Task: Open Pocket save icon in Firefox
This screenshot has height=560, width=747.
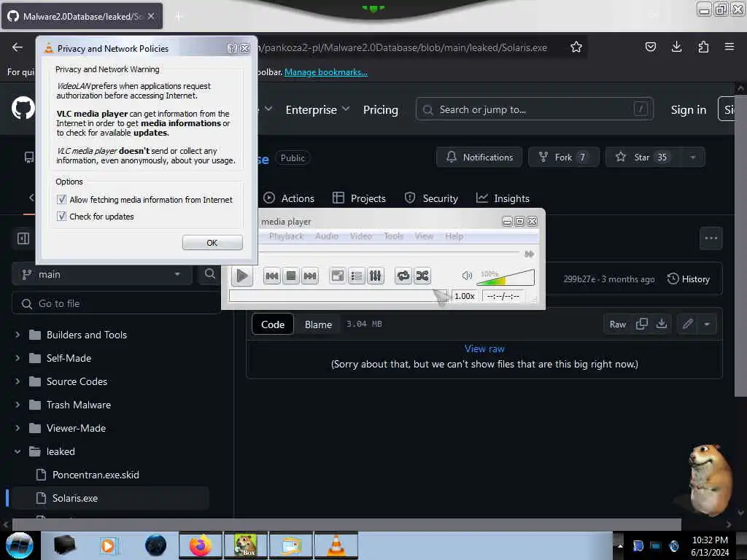Action: click(650, 47)
